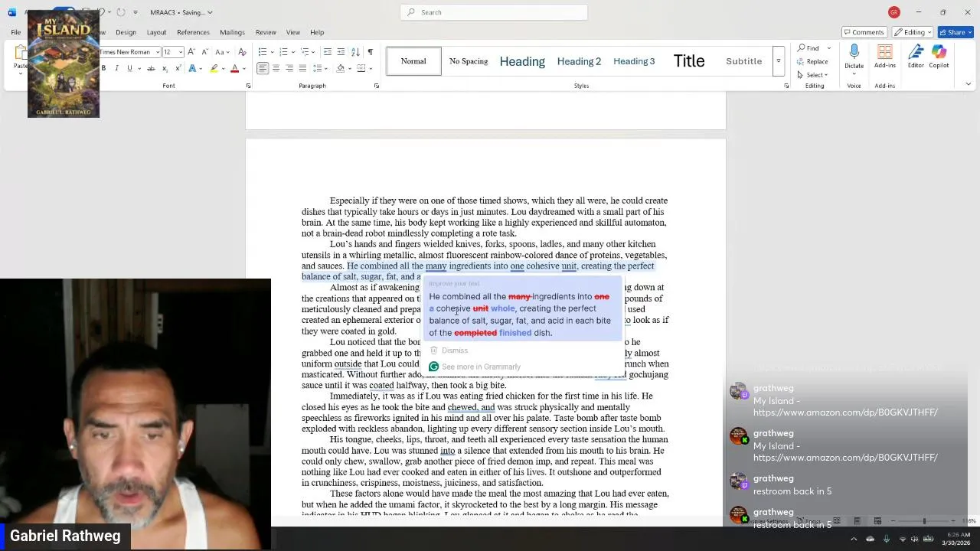
Task: Open Paragraph dialog launcher
Action: point(377,86)
